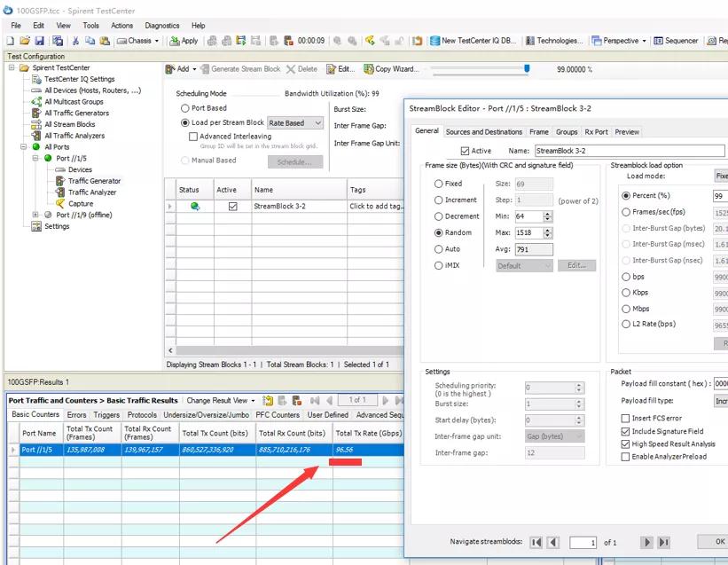Open a saved configuration with the folder icon

tap(25, 41)
